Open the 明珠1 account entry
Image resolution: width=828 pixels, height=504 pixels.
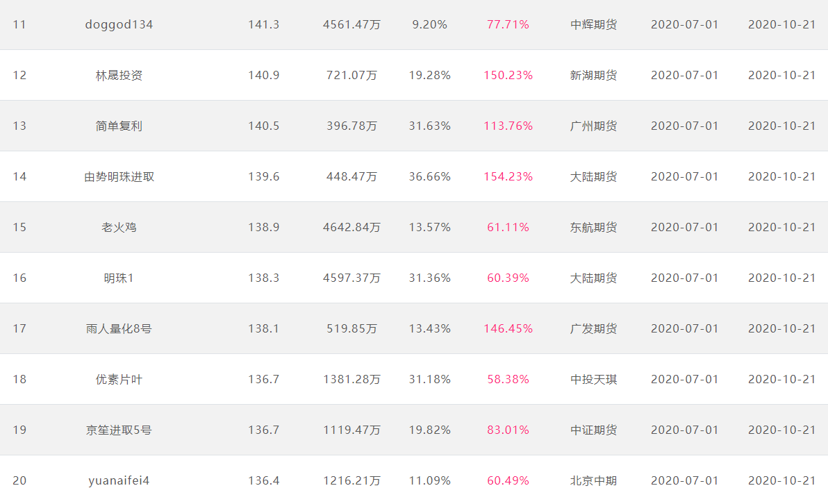119,278
